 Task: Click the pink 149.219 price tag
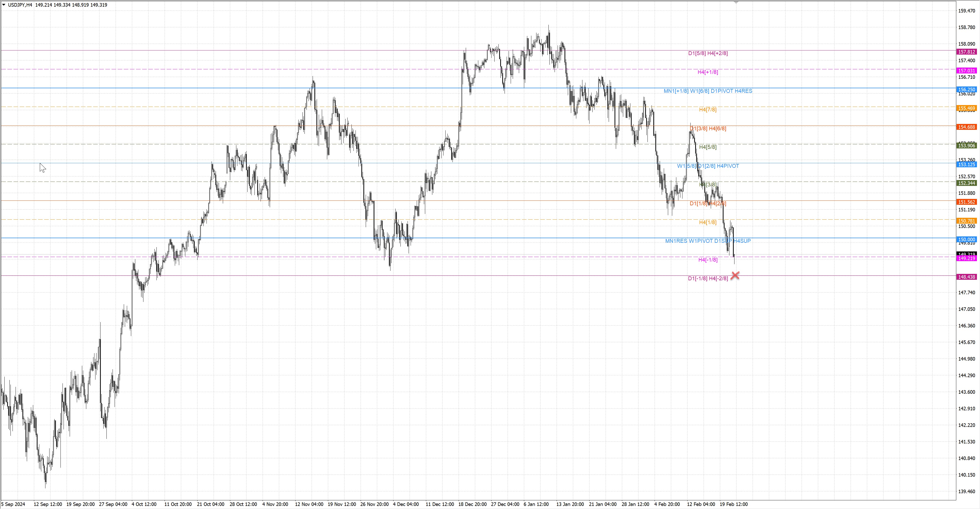(x=966, y=259)
